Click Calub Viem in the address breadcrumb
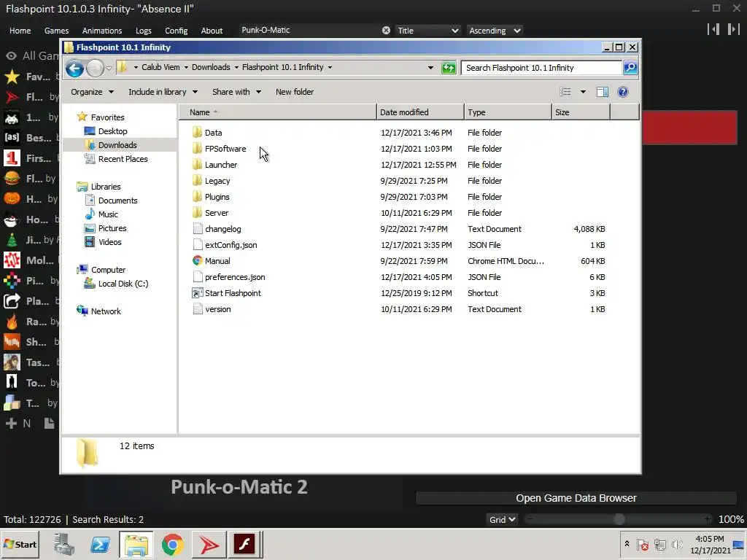Viewport: 747px width, 560px height. (x=160, y=67)
